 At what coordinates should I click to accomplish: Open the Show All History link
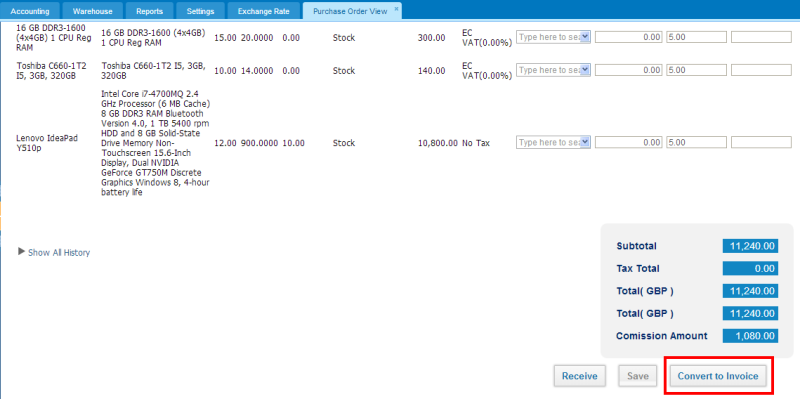tap(59, 253)
